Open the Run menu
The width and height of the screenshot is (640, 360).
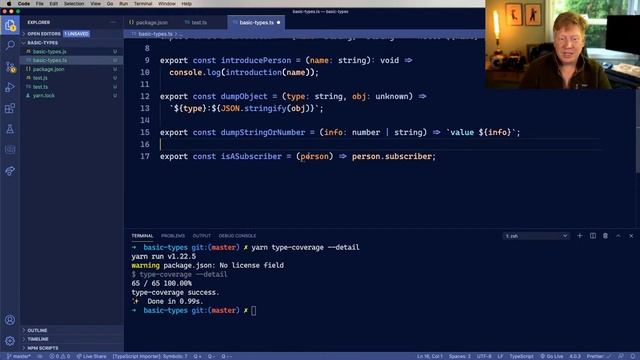click(x=123, y=4)
